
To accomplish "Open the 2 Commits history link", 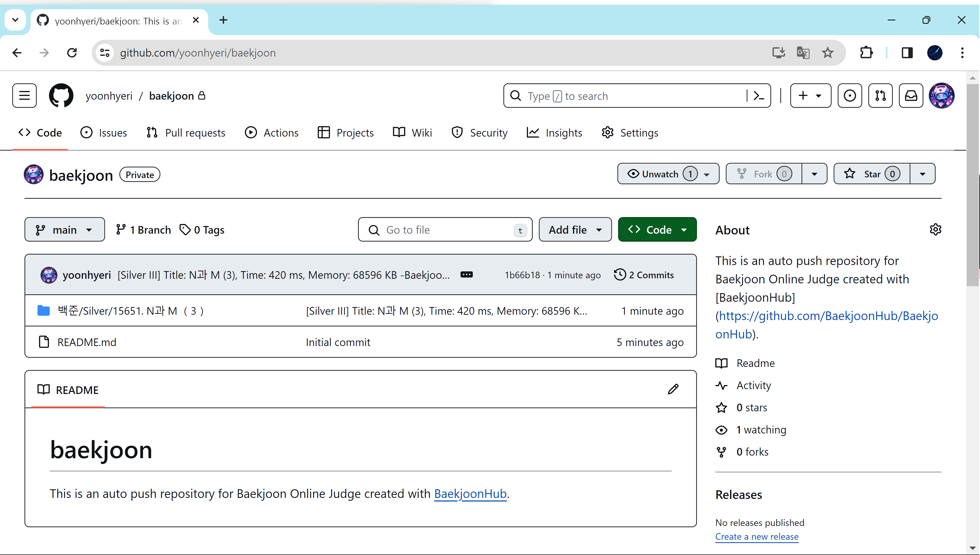I will [644, 275].
